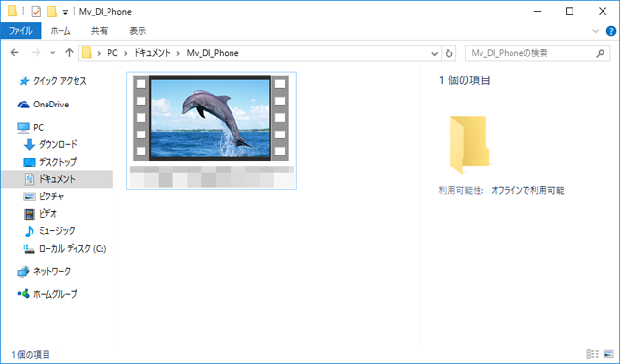Viewport: 620px width, 364px height.
Task: Go up one level with the up arrow
Action: tap(69, 53)
